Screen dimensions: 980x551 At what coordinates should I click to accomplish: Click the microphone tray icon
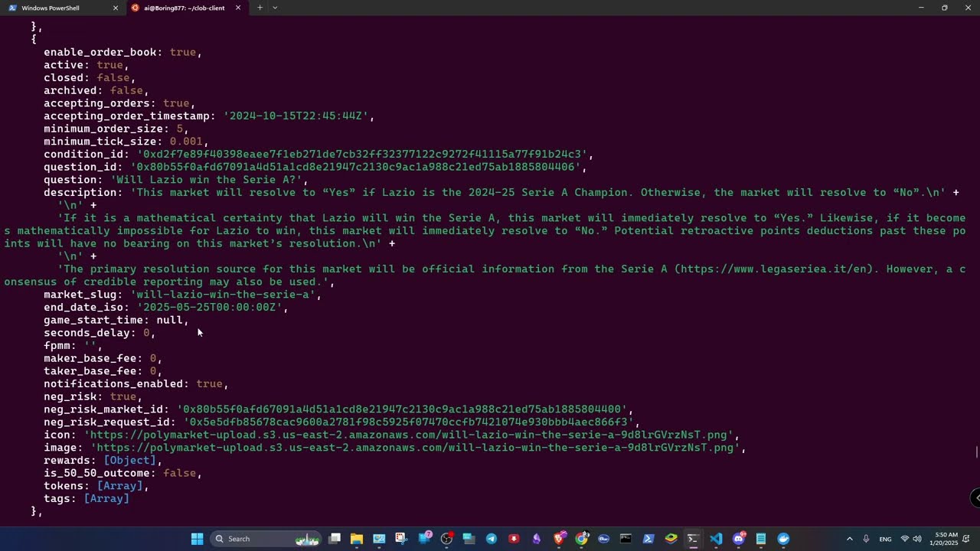click(866, 539)
